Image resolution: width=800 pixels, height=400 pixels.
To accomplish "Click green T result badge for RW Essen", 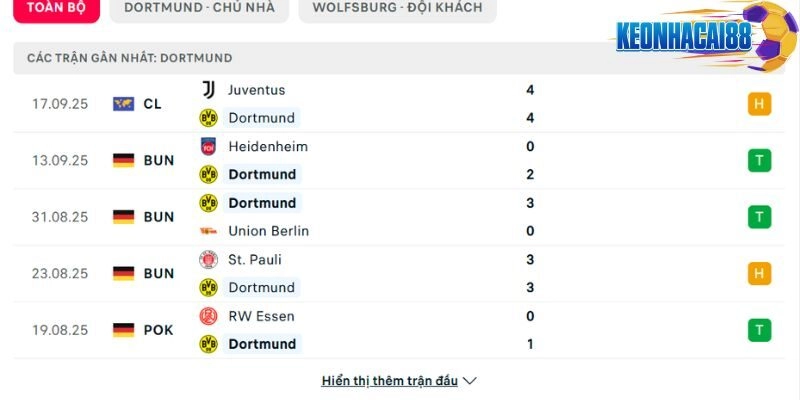I will (759, 329).
